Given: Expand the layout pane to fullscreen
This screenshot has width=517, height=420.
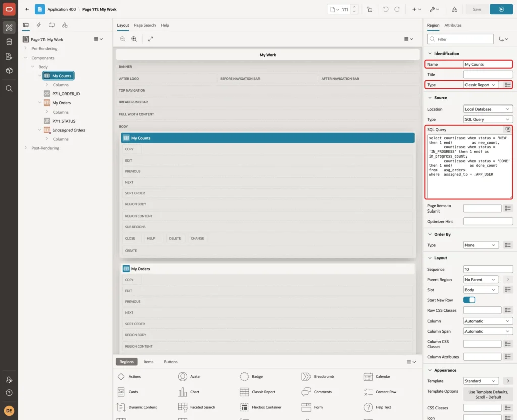Looking at the screenshot, I should (x=150, y=39).
